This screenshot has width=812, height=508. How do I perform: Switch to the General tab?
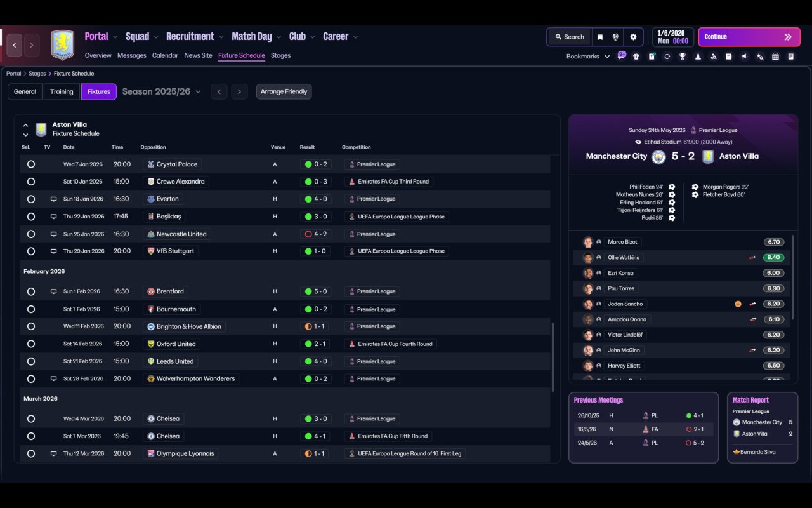[25, 91]
